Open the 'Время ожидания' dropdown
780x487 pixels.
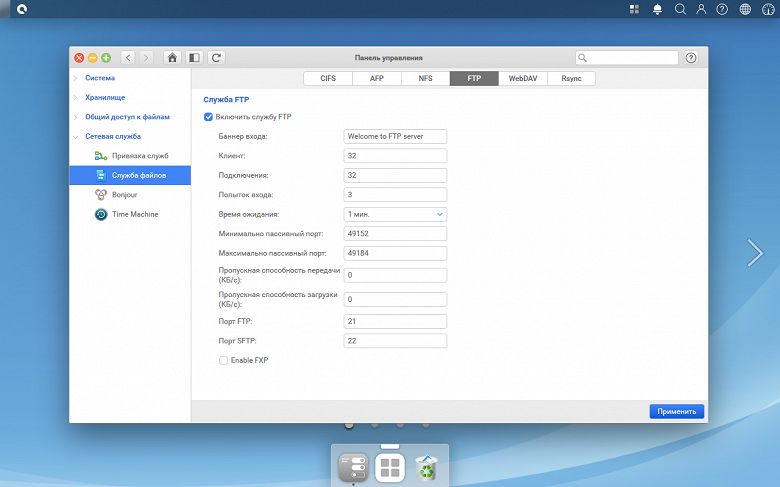(394, 214)
